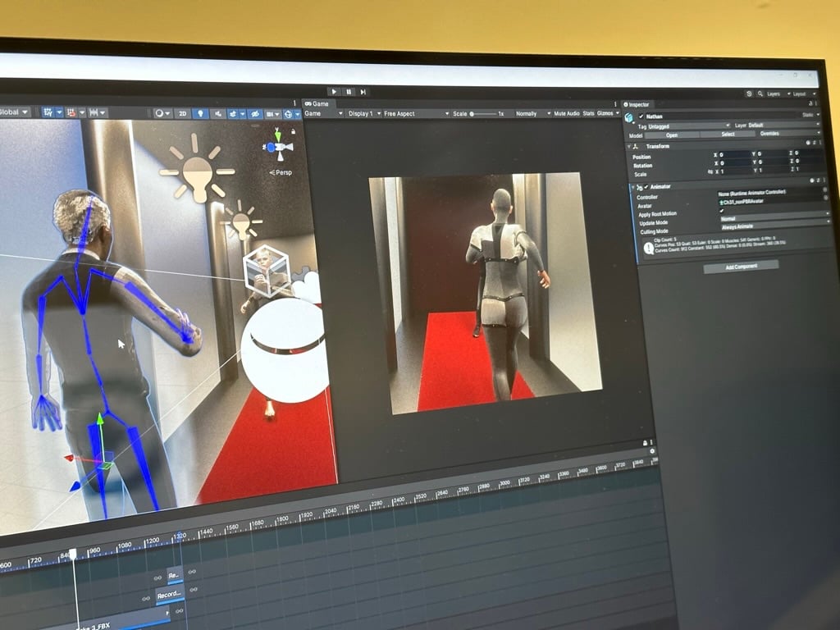
Task: Click the Animator component icon in Inspector
Action: point(638,186)
